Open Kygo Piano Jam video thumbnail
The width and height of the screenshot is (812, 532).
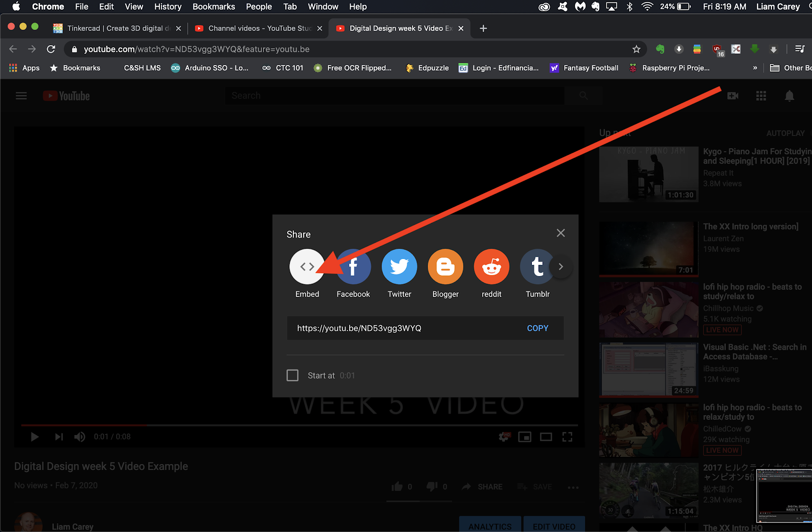coord(649,174)
